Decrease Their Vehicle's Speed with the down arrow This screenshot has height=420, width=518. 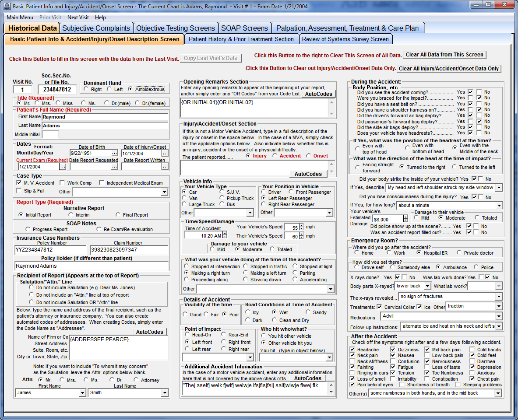click(301, 237)
